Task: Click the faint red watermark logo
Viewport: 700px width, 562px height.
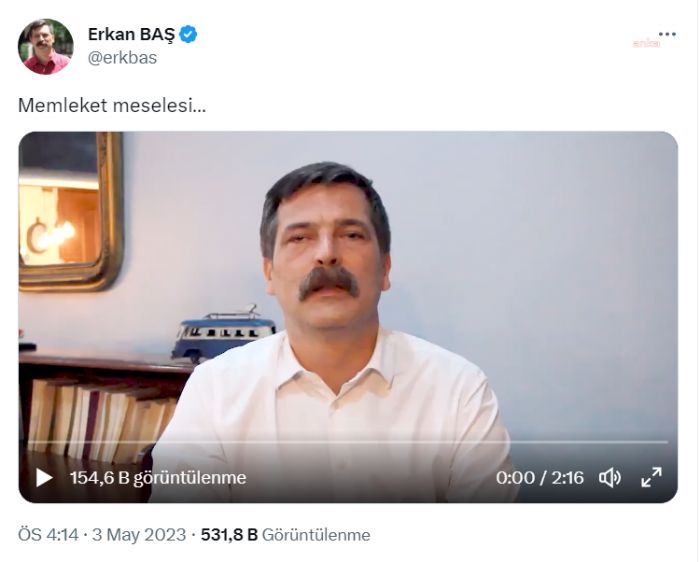Action: (646, 43)
